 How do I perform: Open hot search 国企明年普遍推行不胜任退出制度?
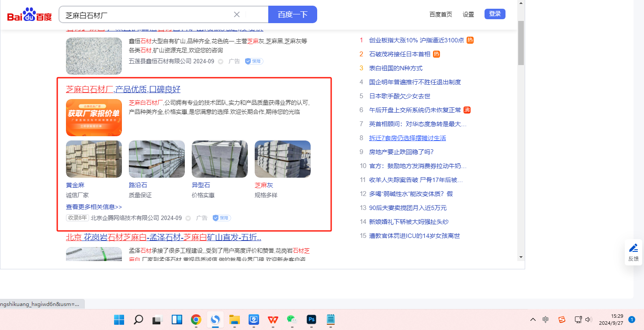pyautogui.click(x=415, y=82)
